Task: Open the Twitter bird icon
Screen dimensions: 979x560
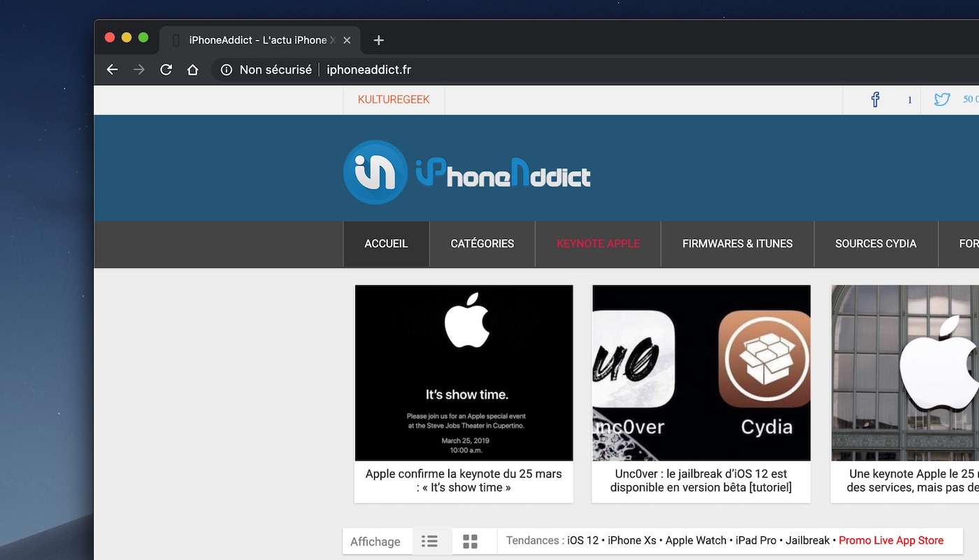Action: tap(942, 99)
